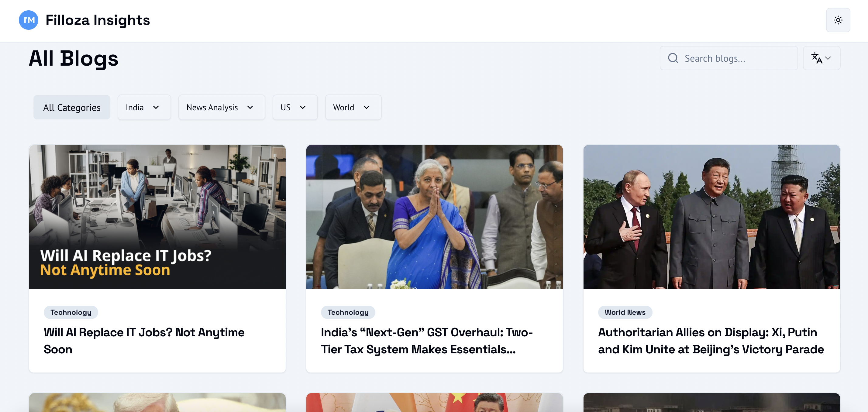
Task: Open the language selector chevron
Action: point(829,58)
